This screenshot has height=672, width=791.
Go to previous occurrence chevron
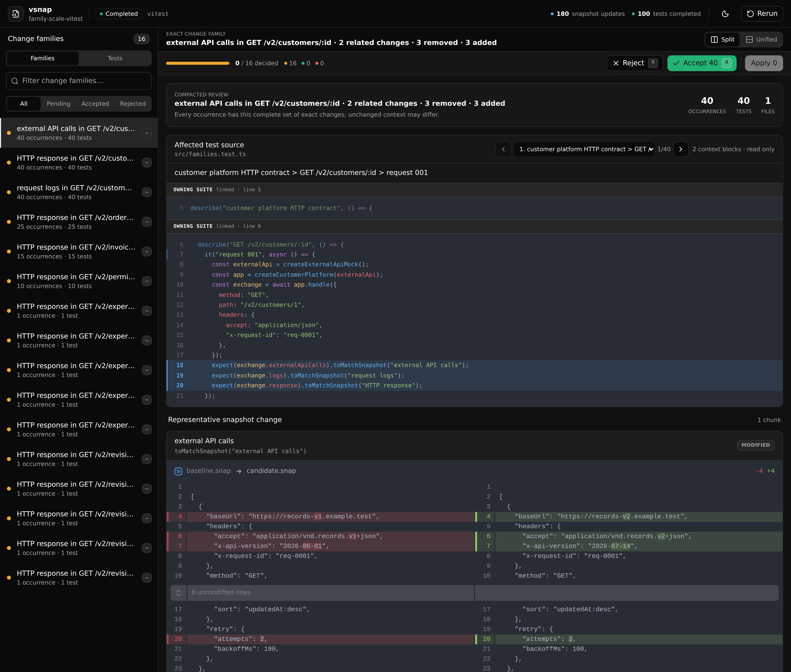503,149
